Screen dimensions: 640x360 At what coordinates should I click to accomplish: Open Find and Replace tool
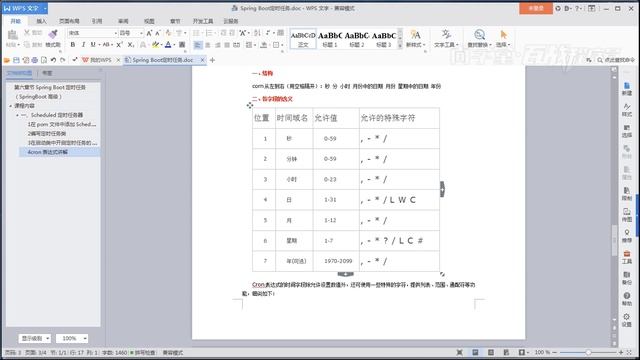(480, 38)
